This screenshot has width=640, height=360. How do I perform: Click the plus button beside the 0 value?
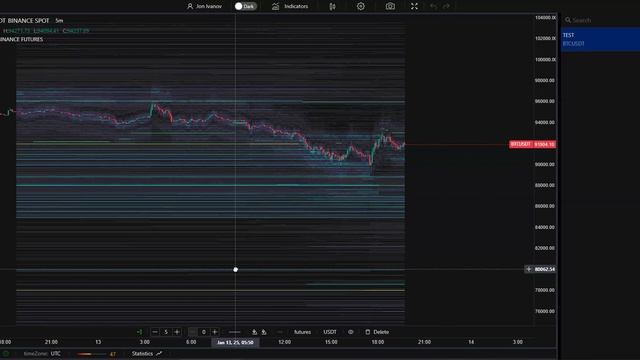tap(215, 332)
